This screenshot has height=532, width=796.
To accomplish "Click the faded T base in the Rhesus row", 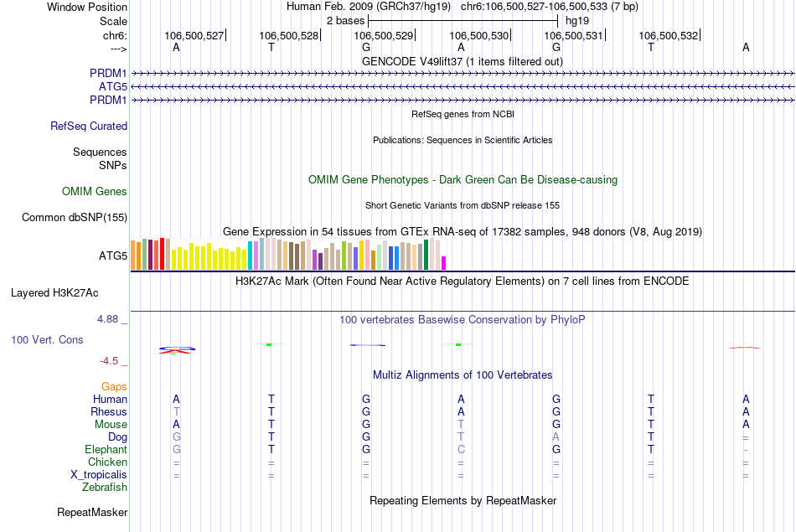I will pyautogui.click(x=176, y=411).
